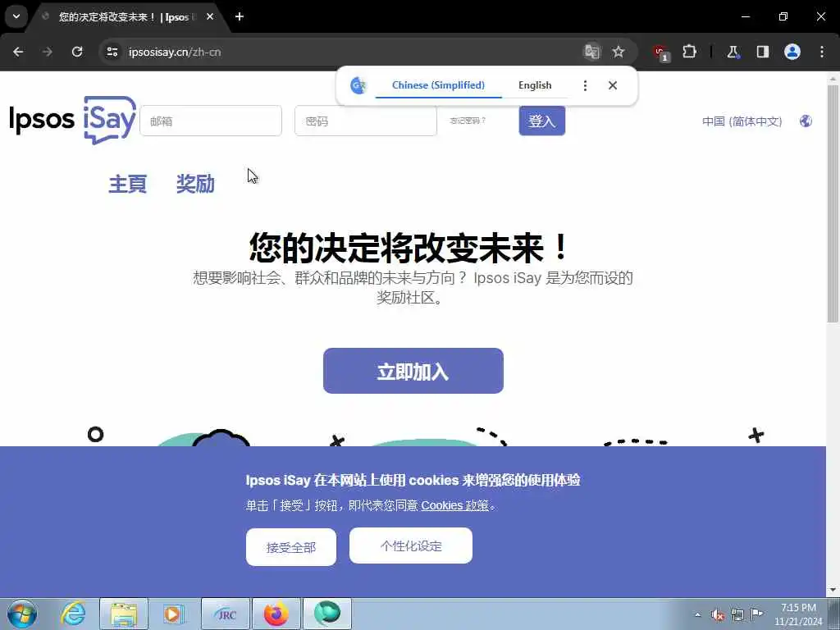Open Action Center flag icon

(x=756, y=614)
